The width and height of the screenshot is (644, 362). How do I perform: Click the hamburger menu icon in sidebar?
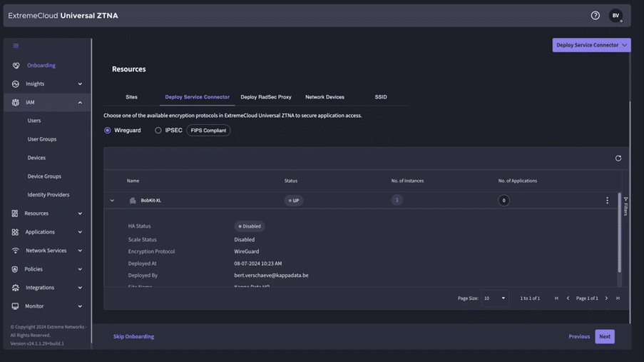16,46
